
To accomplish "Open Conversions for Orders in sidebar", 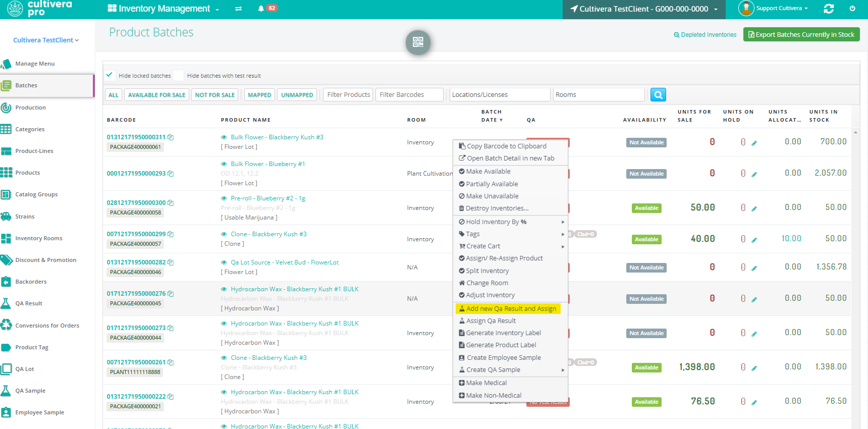I will point(47,326).
